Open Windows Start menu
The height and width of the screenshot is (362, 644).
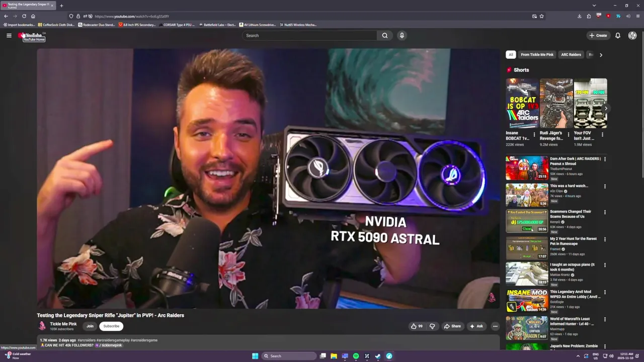pos(255,356)
